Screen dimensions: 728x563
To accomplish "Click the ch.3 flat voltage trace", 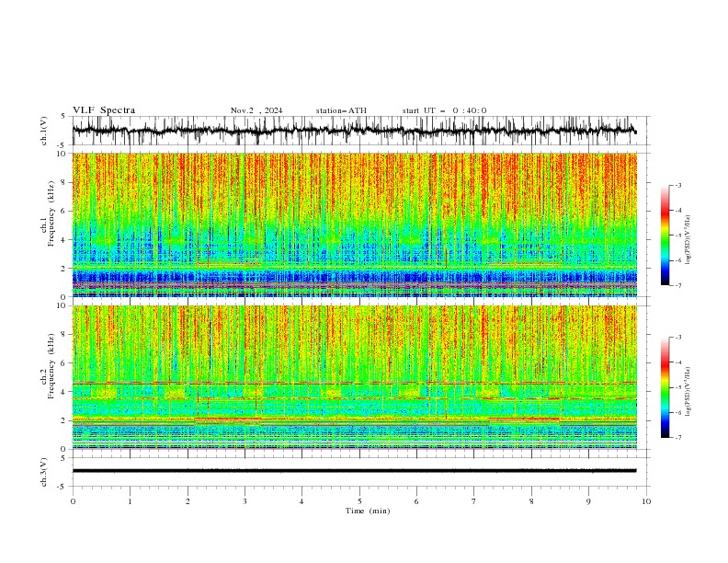I will (x=354, y=471).
